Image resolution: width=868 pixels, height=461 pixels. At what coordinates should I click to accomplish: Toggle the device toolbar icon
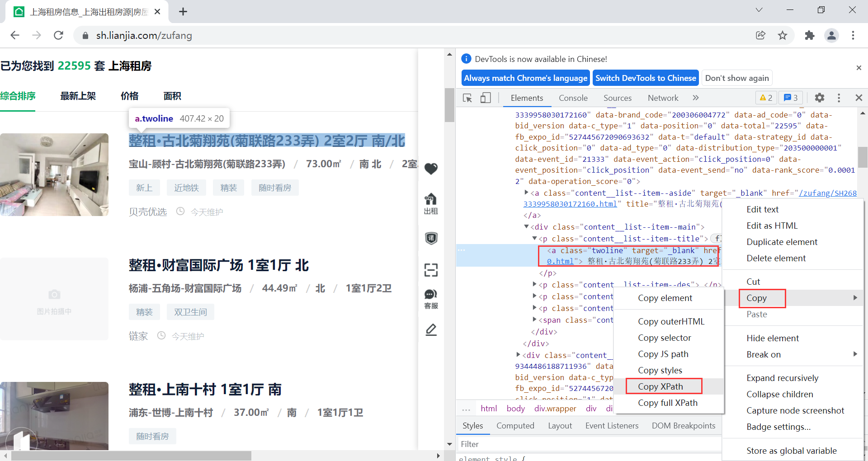(x=486, y=98)
